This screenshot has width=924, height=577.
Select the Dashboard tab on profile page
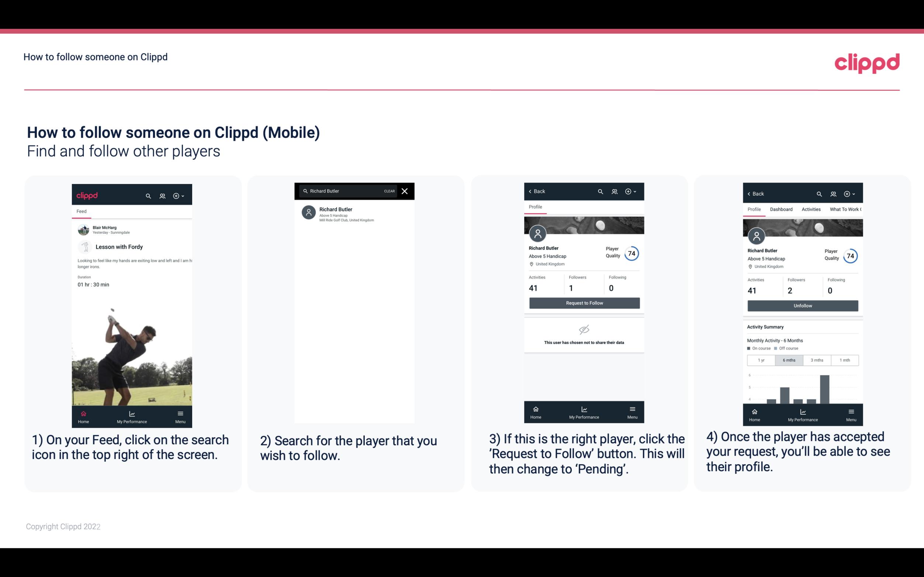click(x=781, y=209)
